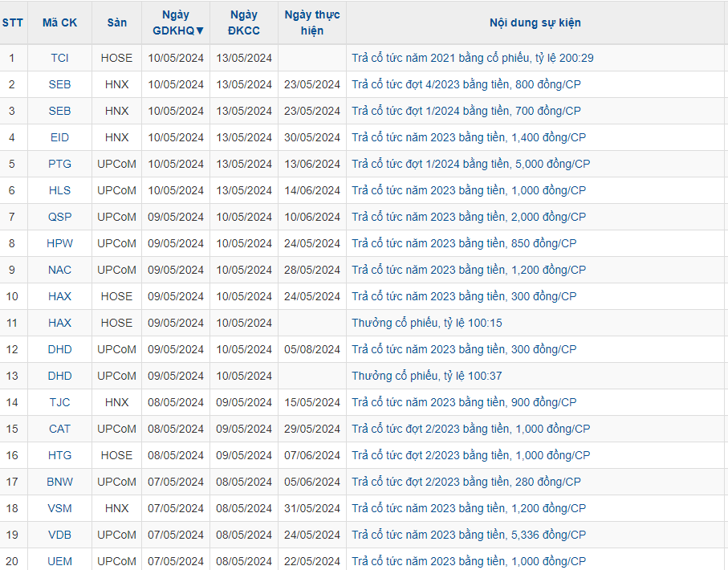
Task: Click the Ngày ĐKCC column header
Action: [244, 22]
